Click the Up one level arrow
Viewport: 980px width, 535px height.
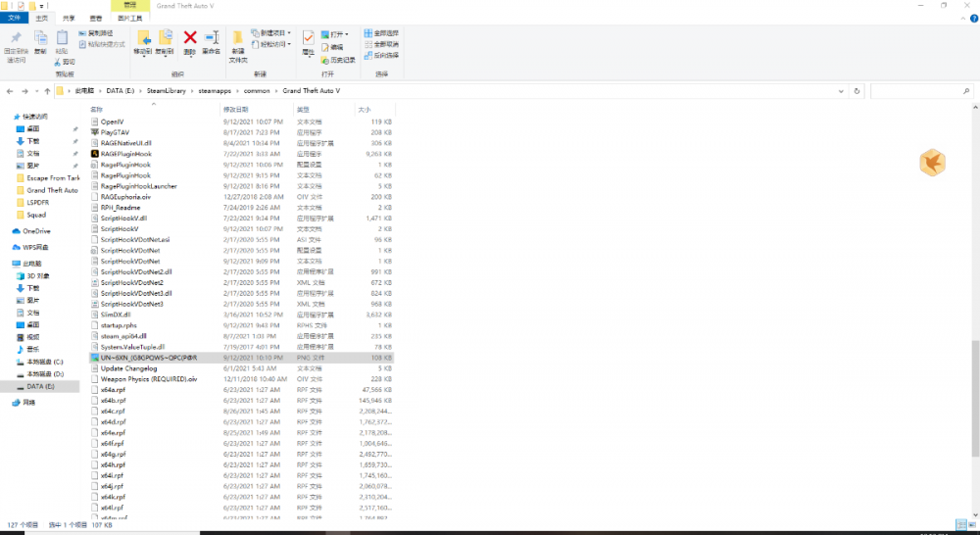click(x=47, y=91)
